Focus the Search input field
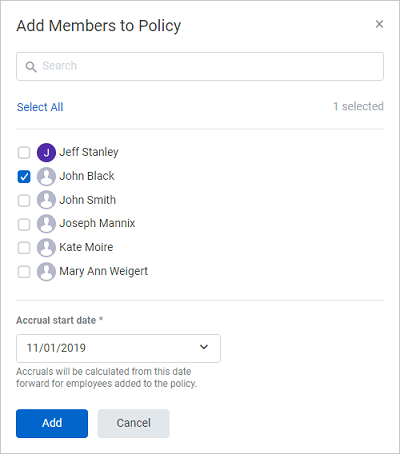This screenshot has height=454, width=400. pos(200,66)
